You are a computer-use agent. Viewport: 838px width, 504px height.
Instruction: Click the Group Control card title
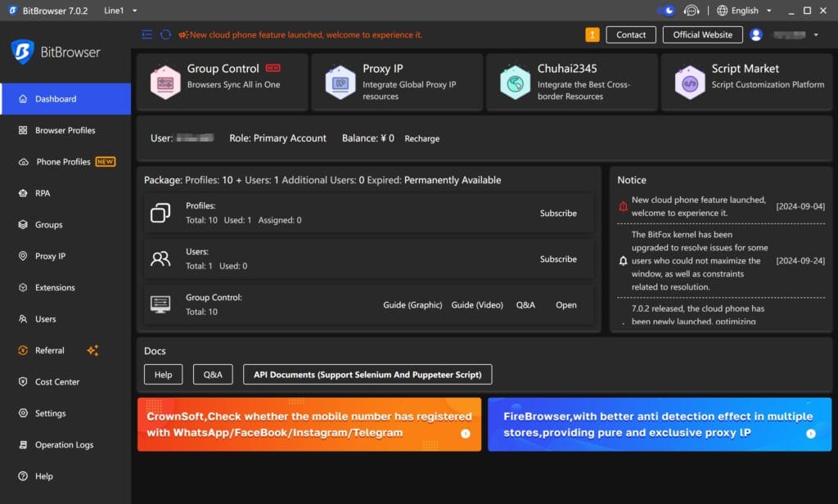click(223, 69)
